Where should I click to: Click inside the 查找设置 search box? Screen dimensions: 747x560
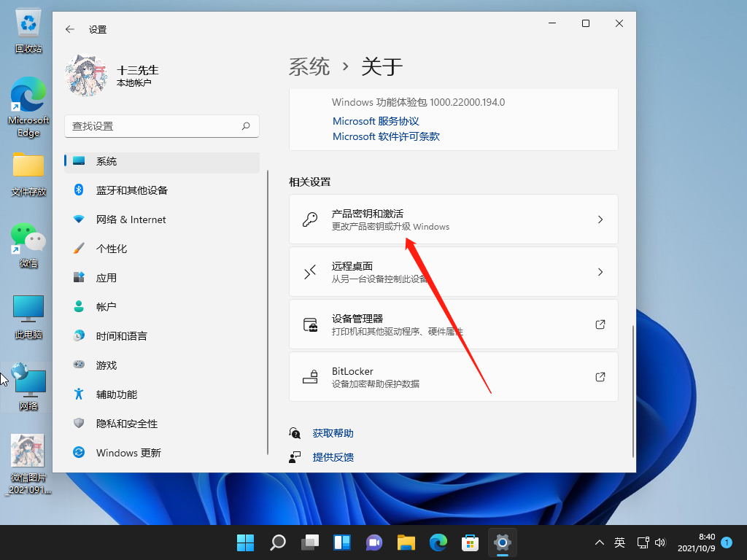coord(160,126)
